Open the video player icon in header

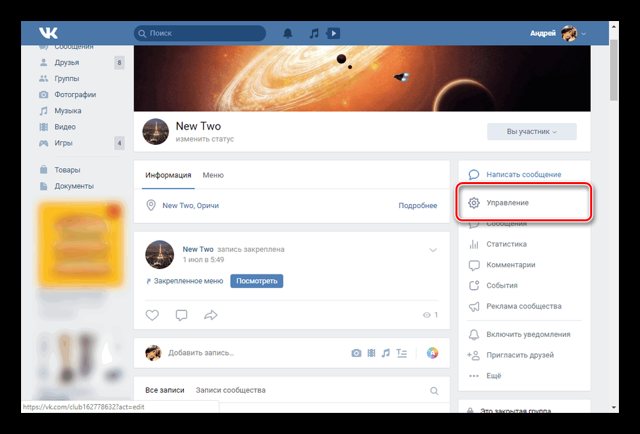point(333,33)
